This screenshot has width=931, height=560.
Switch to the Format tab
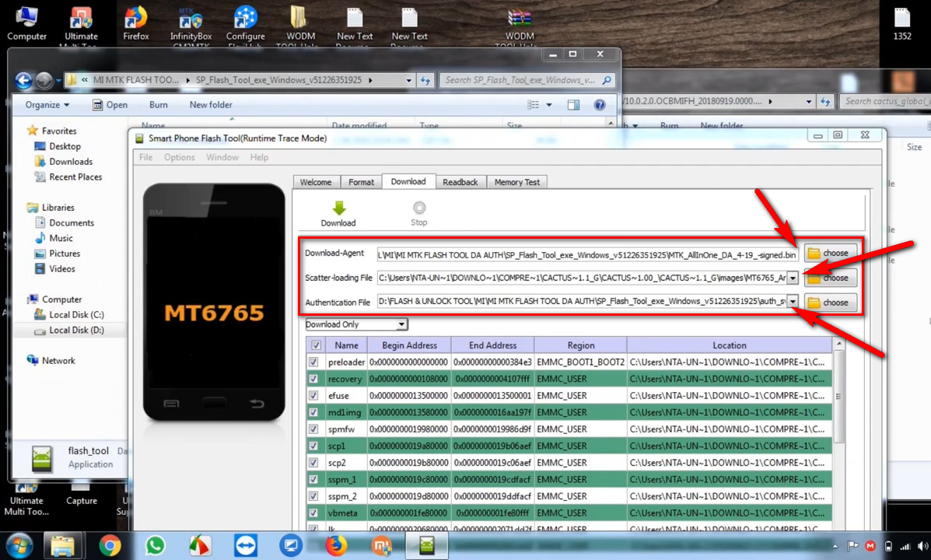[361, 182]
